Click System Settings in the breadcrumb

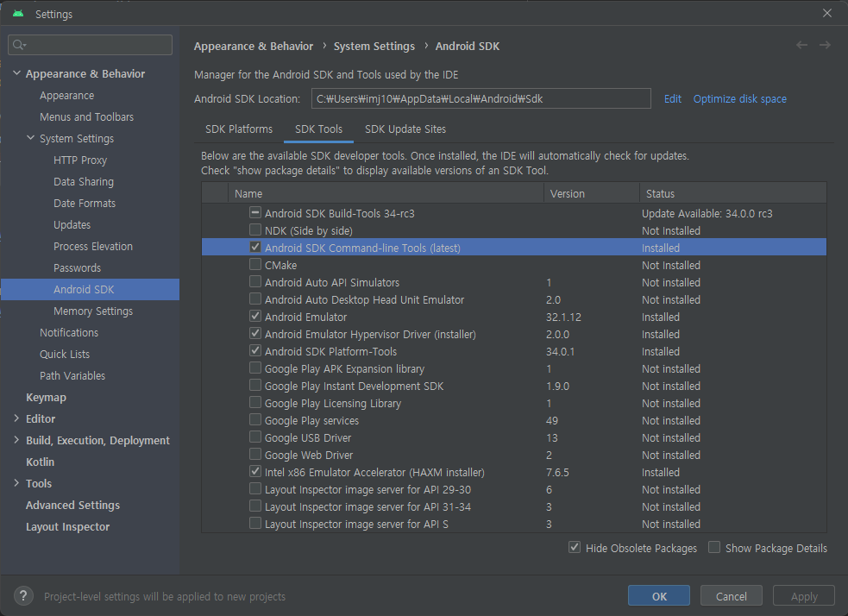click(374, 46)
